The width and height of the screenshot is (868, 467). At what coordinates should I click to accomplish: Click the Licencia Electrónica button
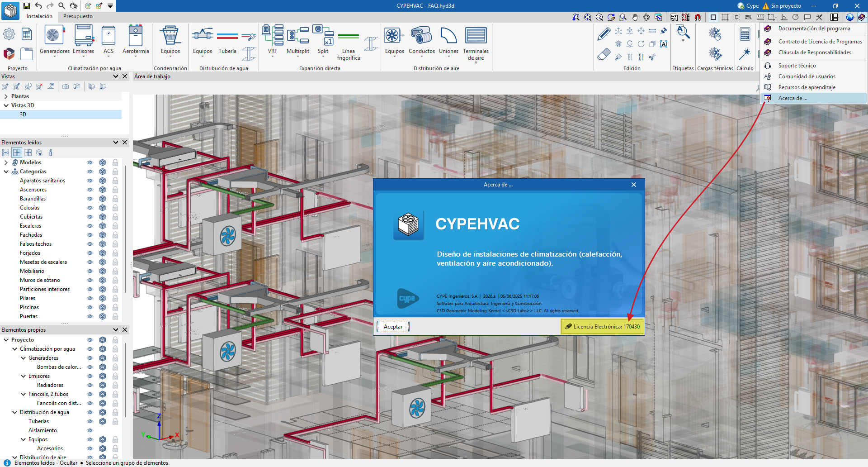tap(602, 327)
